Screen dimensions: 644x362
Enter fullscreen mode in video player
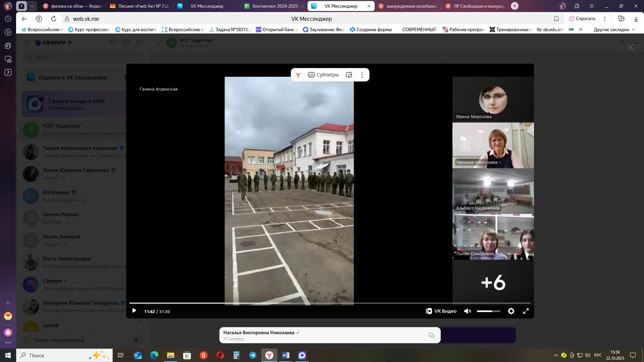click(526, 311)
